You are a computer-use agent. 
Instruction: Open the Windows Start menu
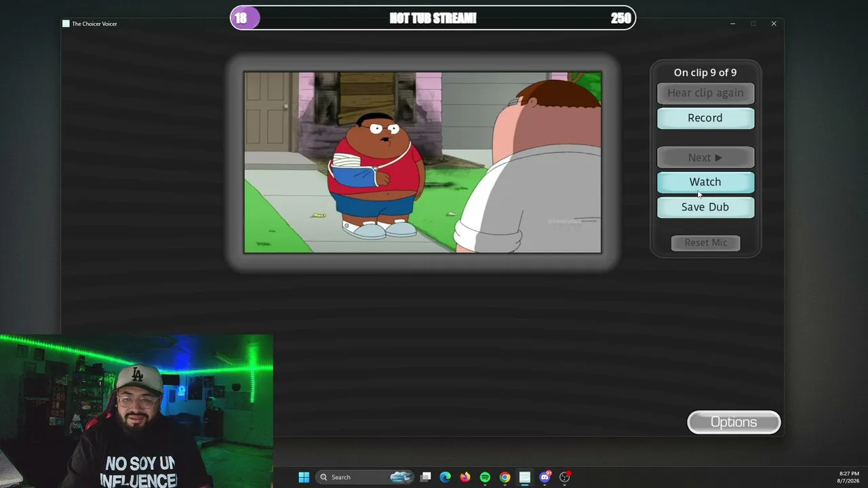click(x=304, y=477)
